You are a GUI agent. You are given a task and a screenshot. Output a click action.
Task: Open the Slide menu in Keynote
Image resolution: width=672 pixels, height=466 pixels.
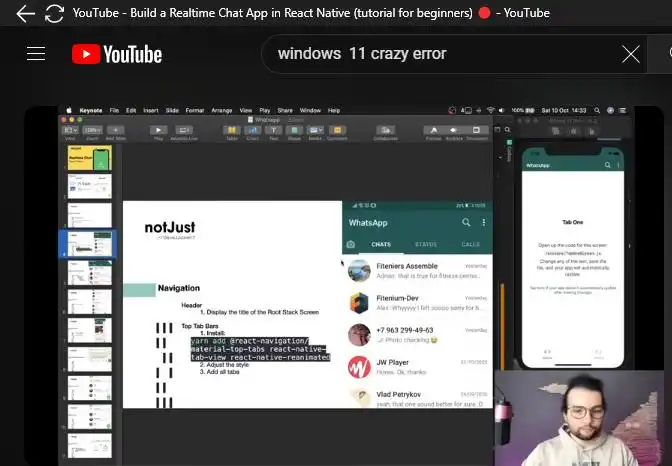172,110
